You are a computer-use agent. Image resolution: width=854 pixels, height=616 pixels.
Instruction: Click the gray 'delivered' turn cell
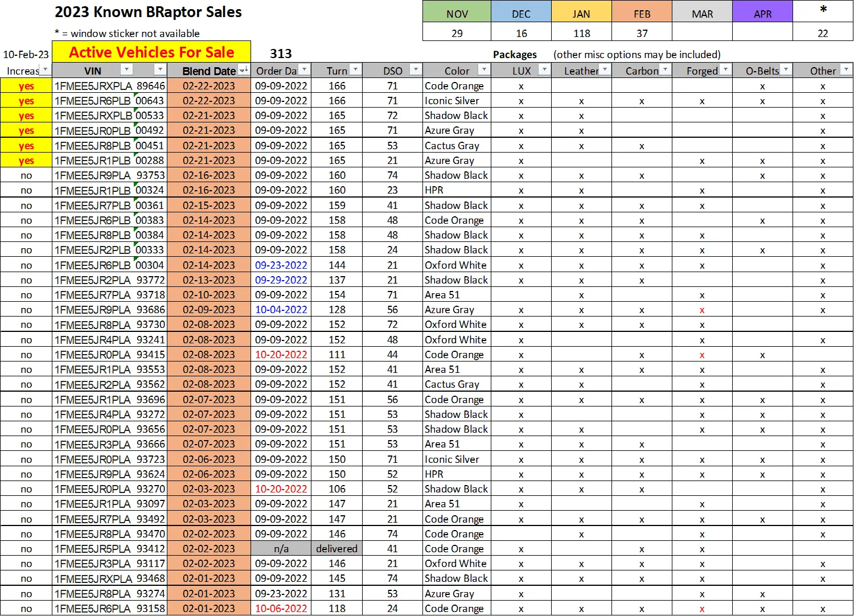click(336, 548)
